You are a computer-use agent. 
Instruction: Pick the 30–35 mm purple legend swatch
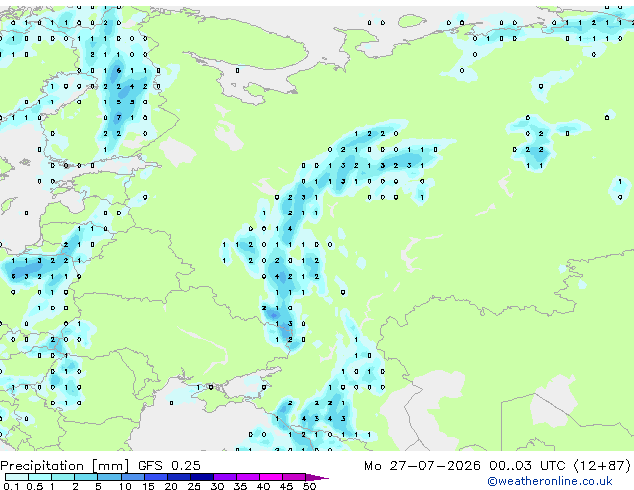[224, 477]
